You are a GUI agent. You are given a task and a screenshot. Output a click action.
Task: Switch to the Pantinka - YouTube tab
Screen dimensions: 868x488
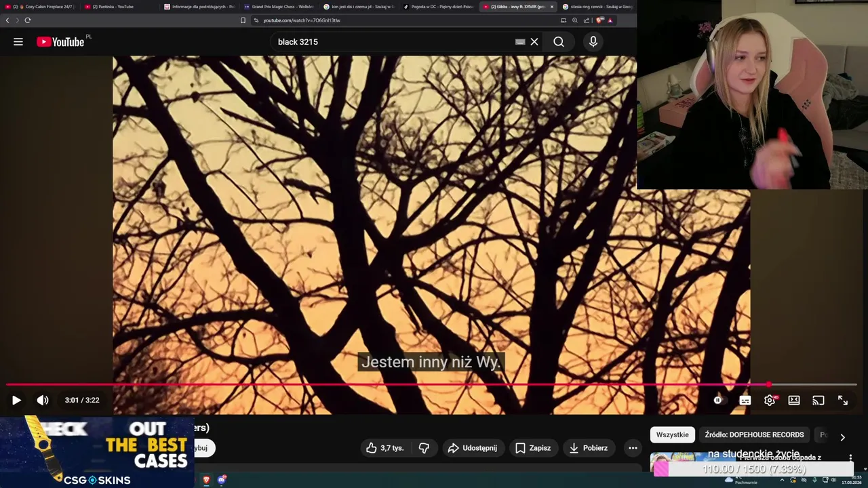[117, 7]
